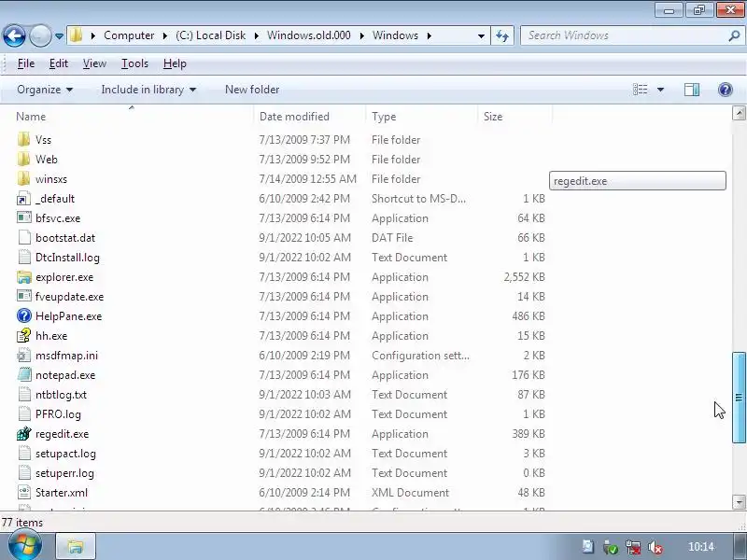Select the regedit.exe icon
This screenshot has width=747, height=560.
(24, 434)
